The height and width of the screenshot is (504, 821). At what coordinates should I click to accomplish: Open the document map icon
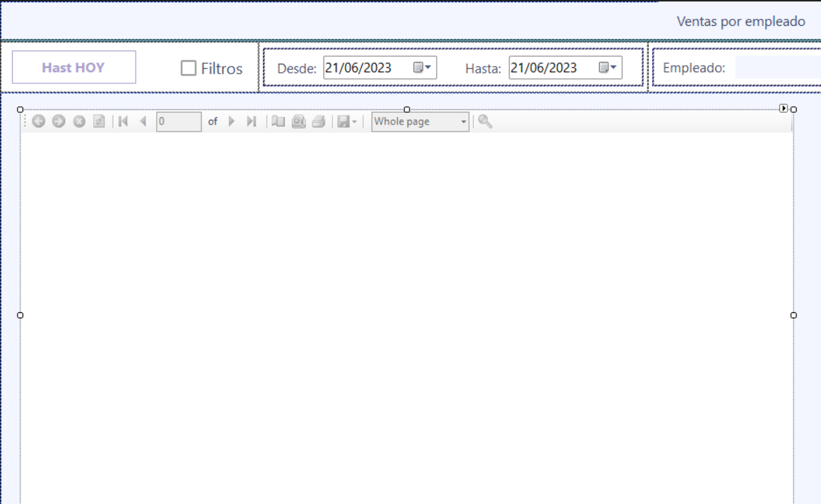pos(279,122)
